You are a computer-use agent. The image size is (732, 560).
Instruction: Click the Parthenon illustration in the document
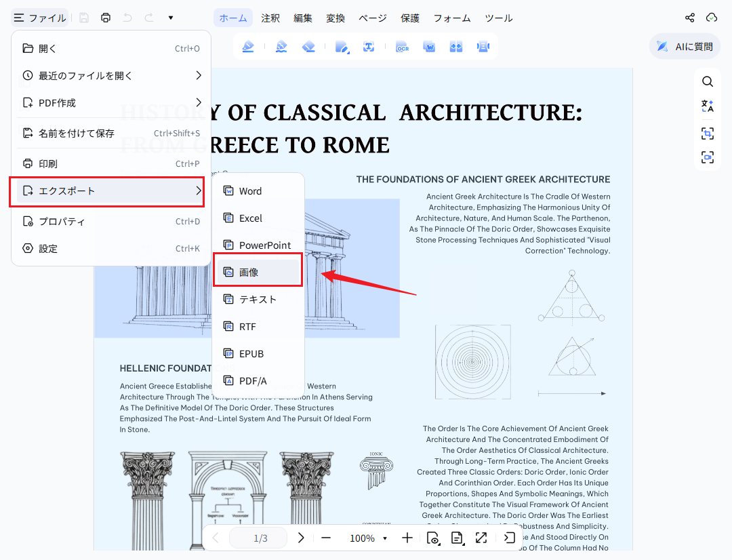[x=247, y=268]
